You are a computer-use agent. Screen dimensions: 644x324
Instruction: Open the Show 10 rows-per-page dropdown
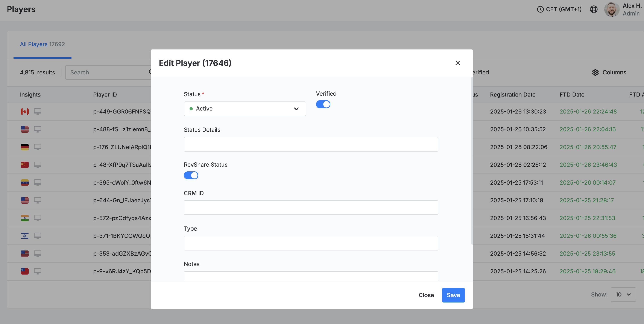coord(623,295)
